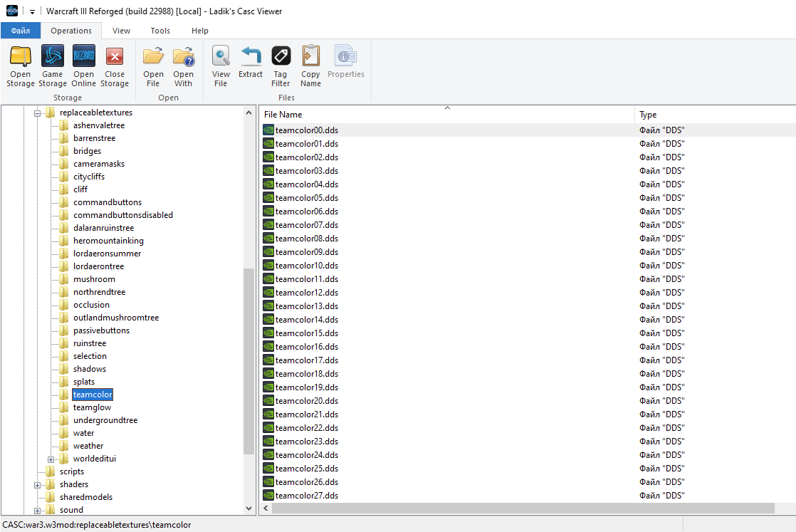The width and height of the screenshot is (796, 532).
Task: Click the app icon in title bar
Action: click(x=11, y=11)
